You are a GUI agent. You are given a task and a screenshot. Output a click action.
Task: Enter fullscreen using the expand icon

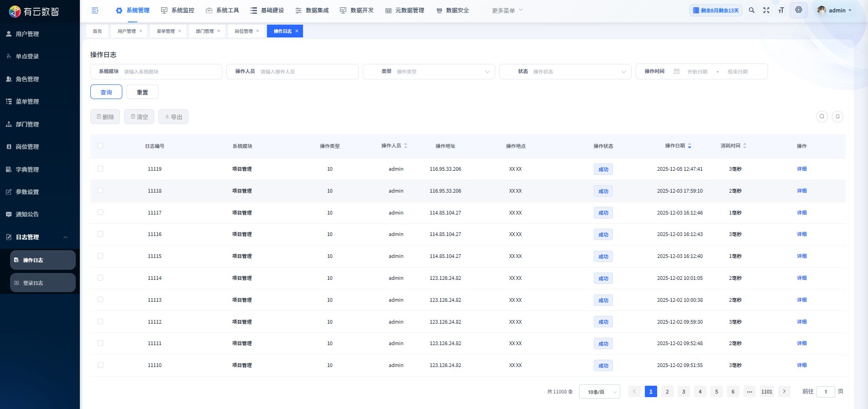pyautogui.click(x=766, y=10)
